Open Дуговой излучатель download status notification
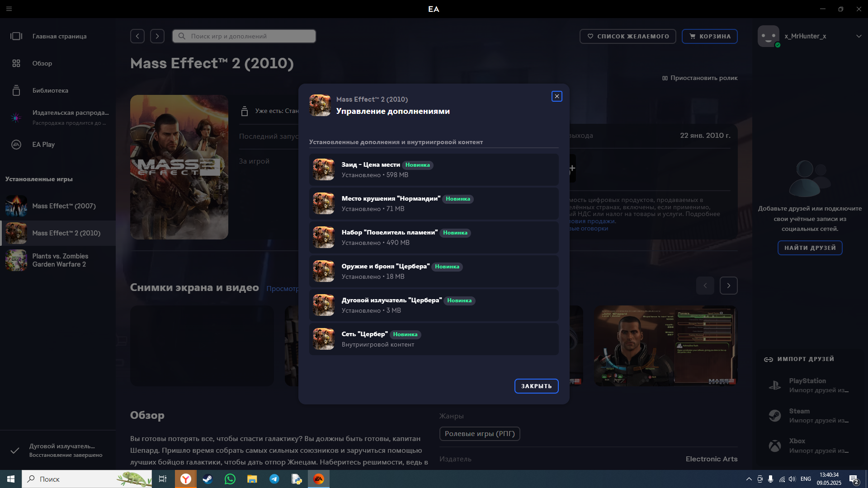Screen dimensions: 868x488 pos(58,450)
